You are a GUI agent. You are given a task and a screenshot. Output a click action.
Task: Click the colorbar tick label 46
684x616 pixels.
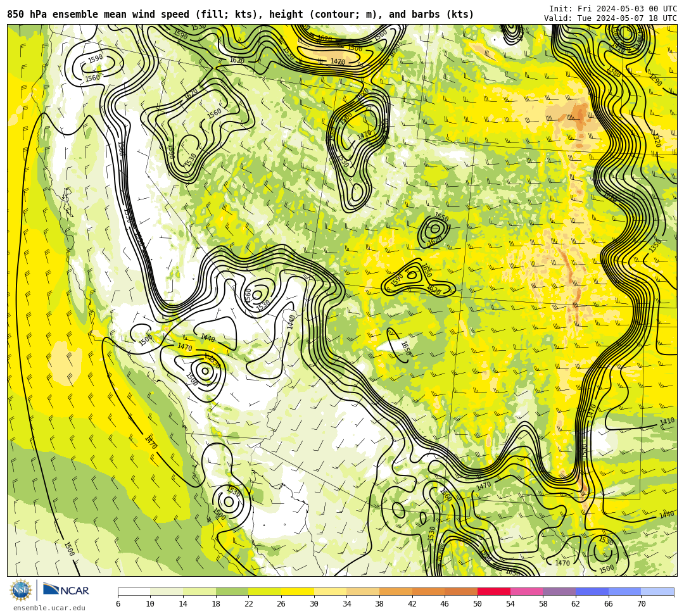(x=445, y=604)
